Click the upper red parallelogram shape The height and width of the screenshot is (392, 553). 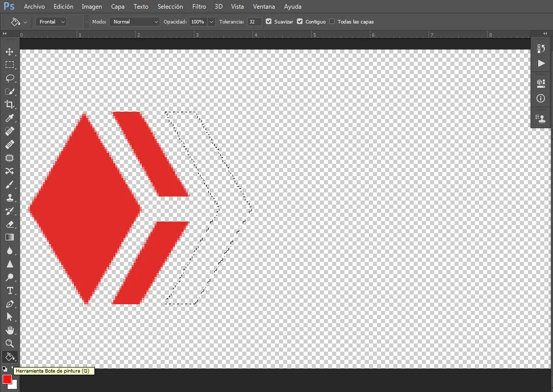coord(150,155)
